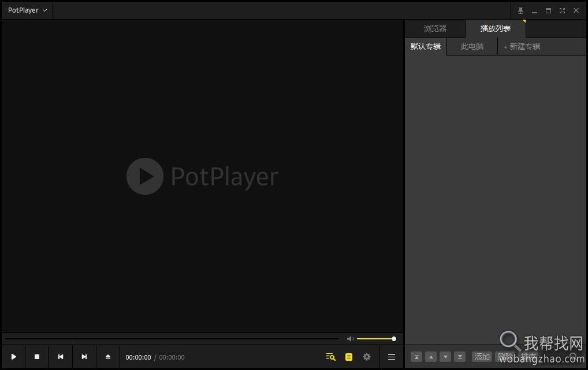Move the playlist item down one

445,357
